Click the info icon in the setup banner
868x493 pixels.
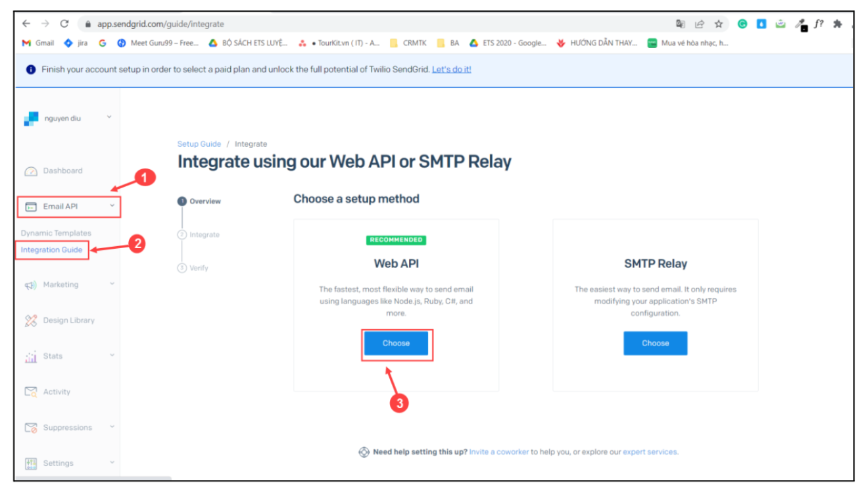[31, 70]
